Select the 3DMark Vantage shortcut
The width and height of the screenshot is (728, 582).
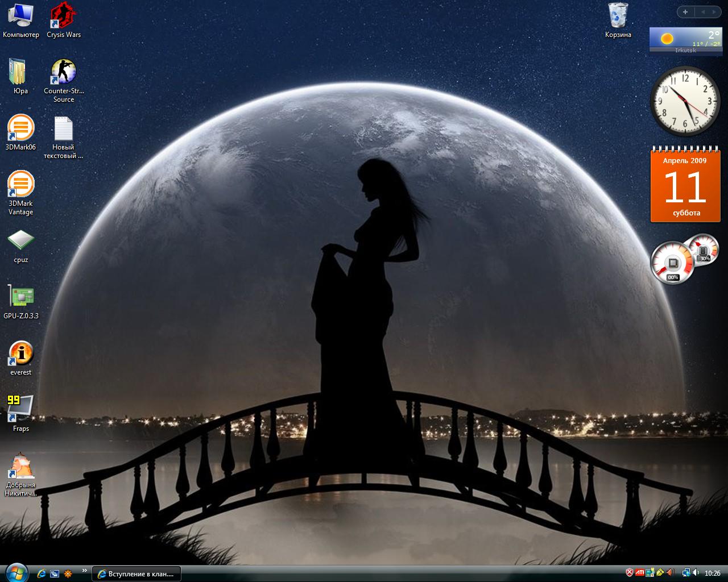pos(21,193)
